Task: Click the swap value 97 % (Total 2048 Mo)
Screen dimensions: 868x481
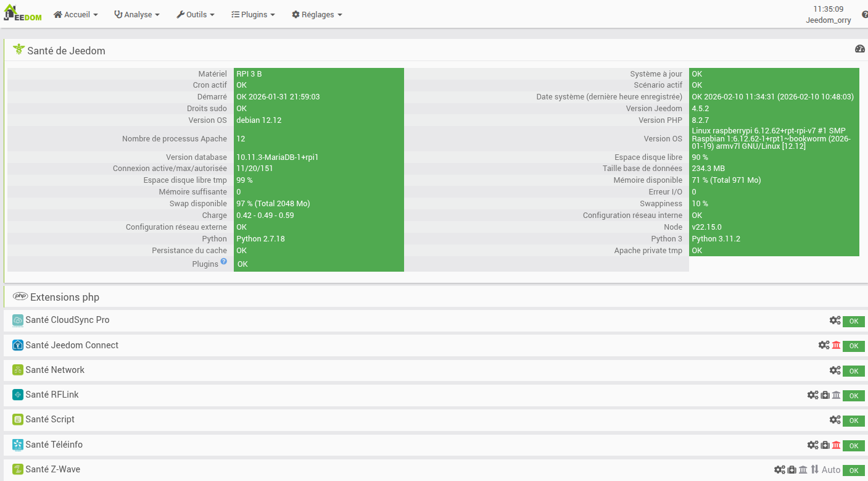Action: pos(273,204)
